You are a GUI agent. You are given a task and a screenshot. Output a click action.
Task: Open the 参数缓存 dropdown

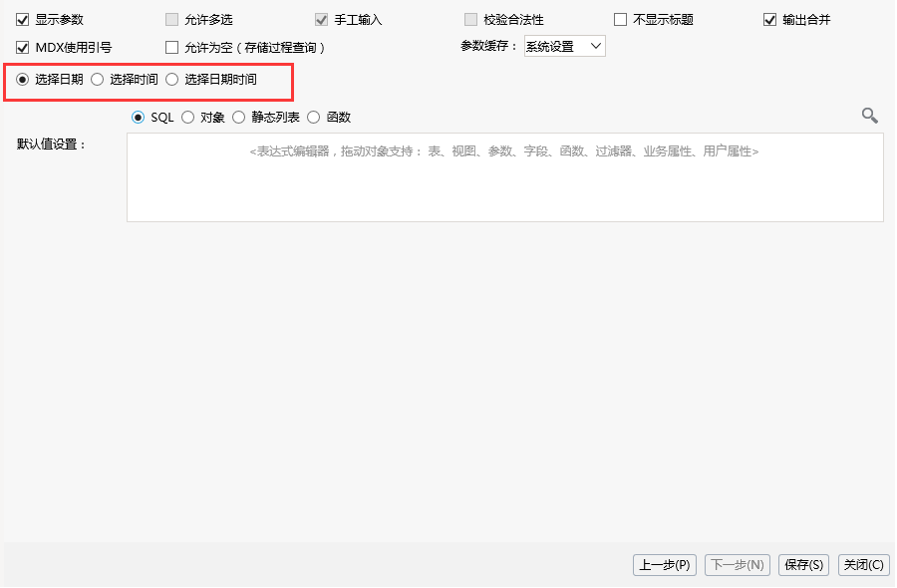pyautogui.click(x=565, y=46)
